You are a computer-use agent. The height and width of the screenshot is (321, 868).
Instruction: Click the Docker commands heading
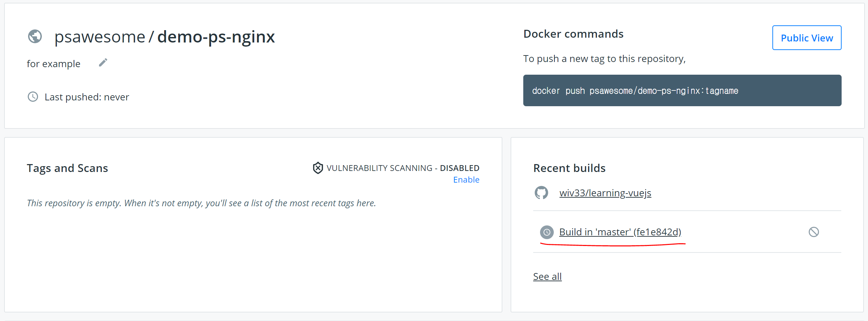(573, 34)
